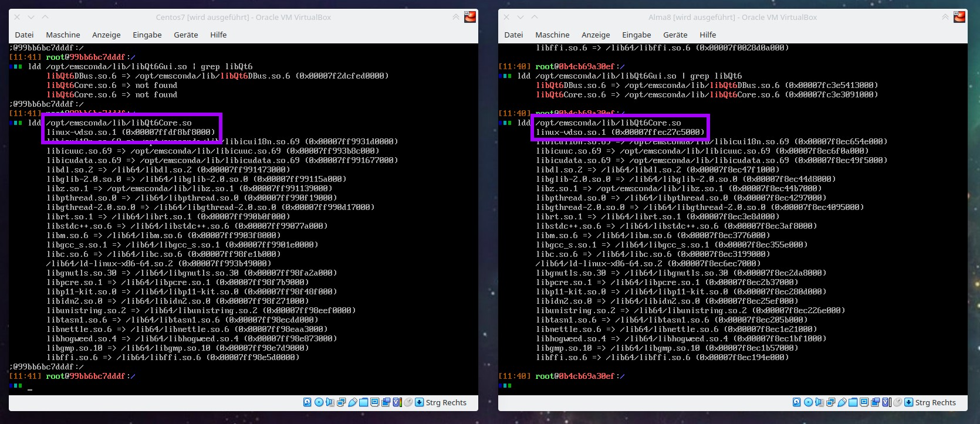This screenshot has width=980, height=424.
Task: Open Eingabe menu in Alma8 window
Action: [637, 35]
